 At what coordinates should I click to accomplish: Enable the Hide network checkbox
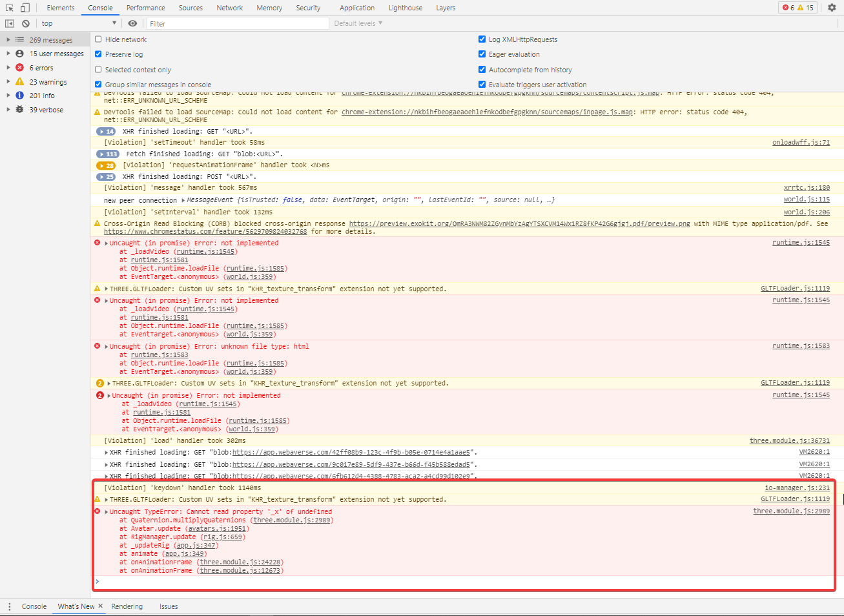pos(98,39)
